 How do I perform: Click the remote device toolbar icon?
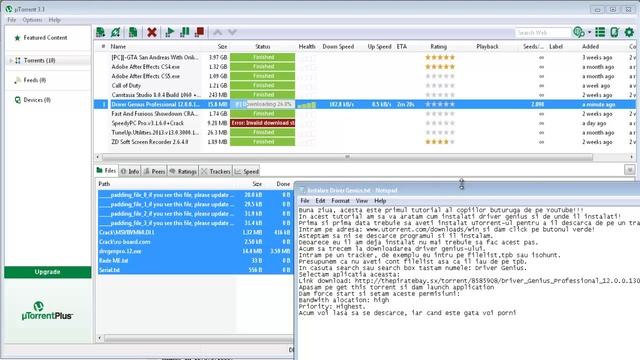pos(614,32)
